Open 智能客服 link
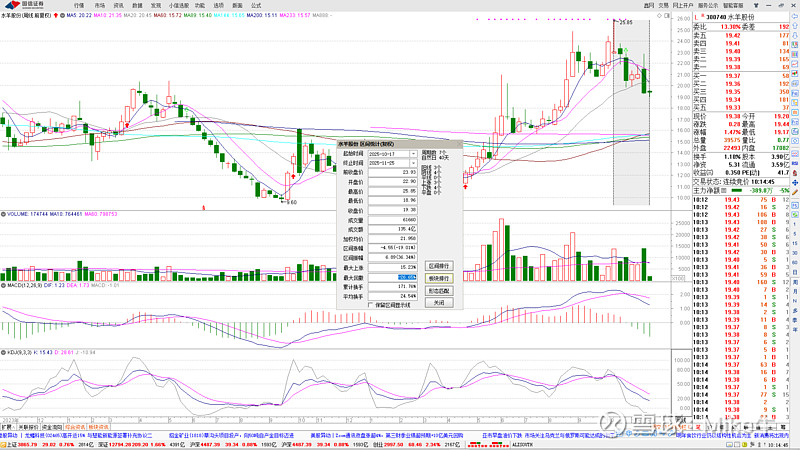 [x=733, y=5]
